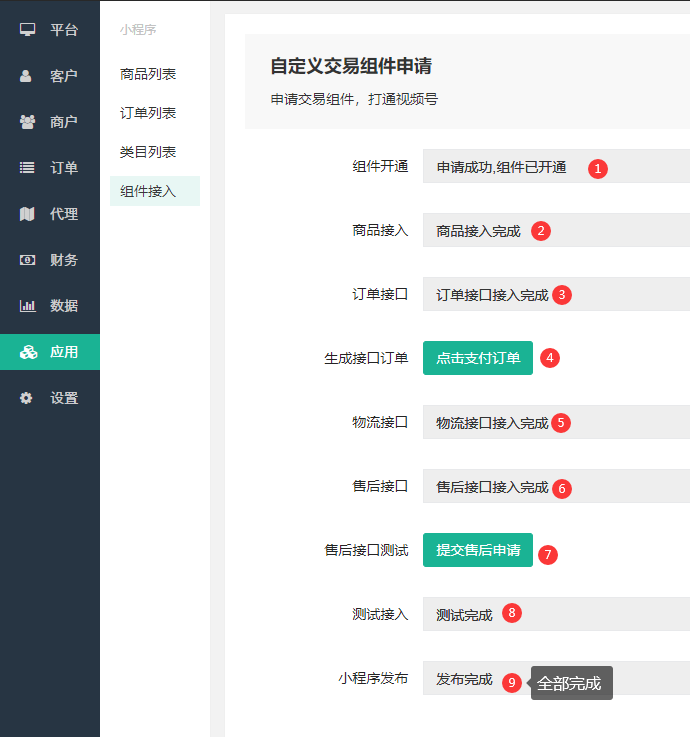This screenshot has width=690, height=737.
Task: Open 类目列表 submenu item
Action: click(148, 152)
